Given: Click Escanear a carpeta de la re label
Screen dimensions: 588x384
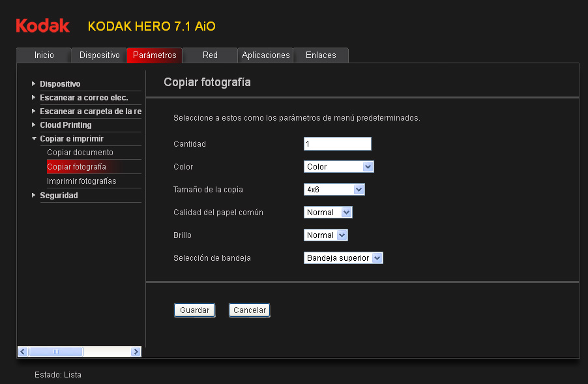Looking at the screenshot, I should click(91, 111).
